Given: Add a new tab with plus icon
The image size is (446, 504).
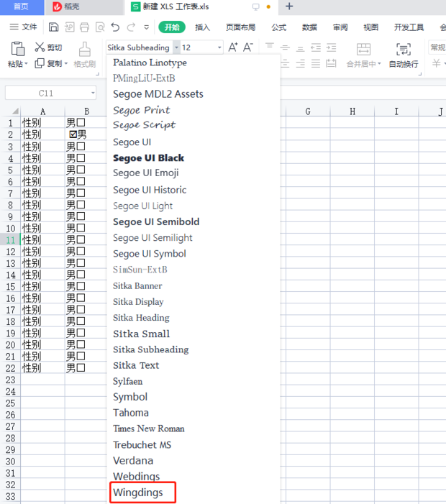Looking at the screenshot, I should tap(289, 6).
